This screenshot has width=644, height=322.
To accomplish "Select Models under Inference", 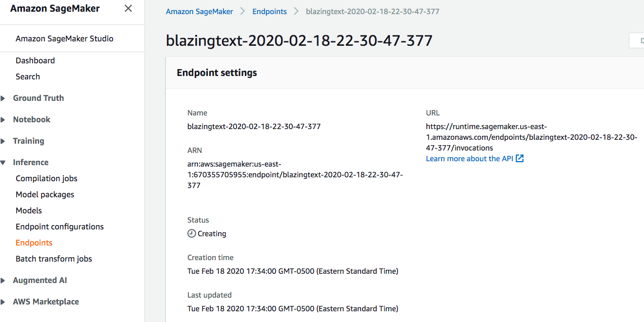I will pyautogui.click(x=29, y=210).
